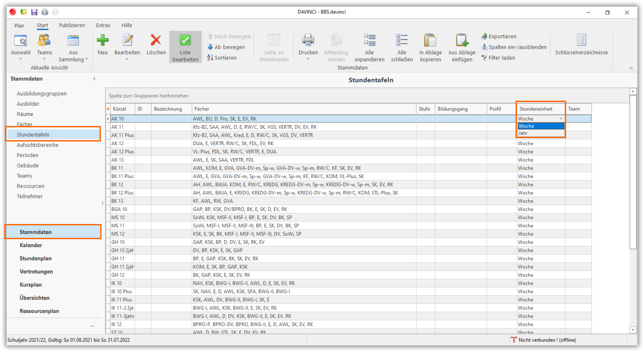Click Spalten ein-/ausblenden button

tap(514, 47)
